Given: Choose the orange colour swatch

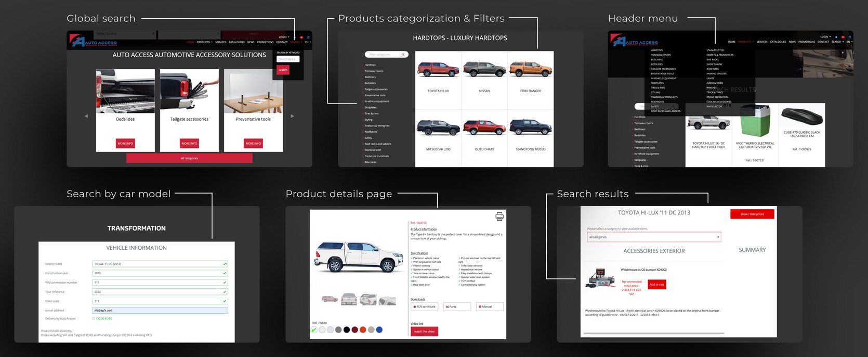Looking at the screenshot, I should 363,329.
